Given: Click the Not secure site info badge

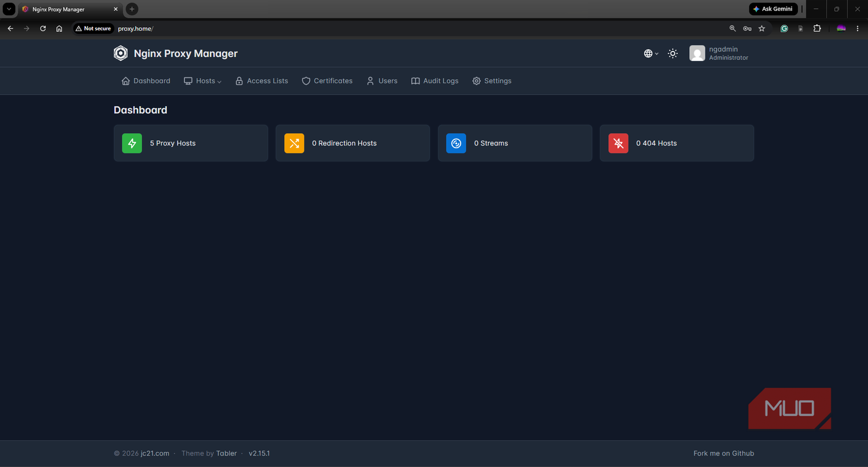Looking at the screenshot, I should click(x=93, y=28).
